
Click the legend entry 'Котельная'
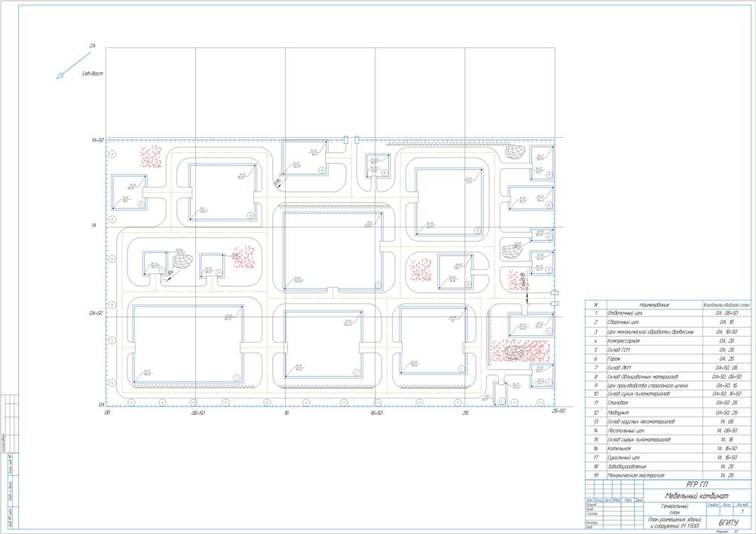point(619,449)
